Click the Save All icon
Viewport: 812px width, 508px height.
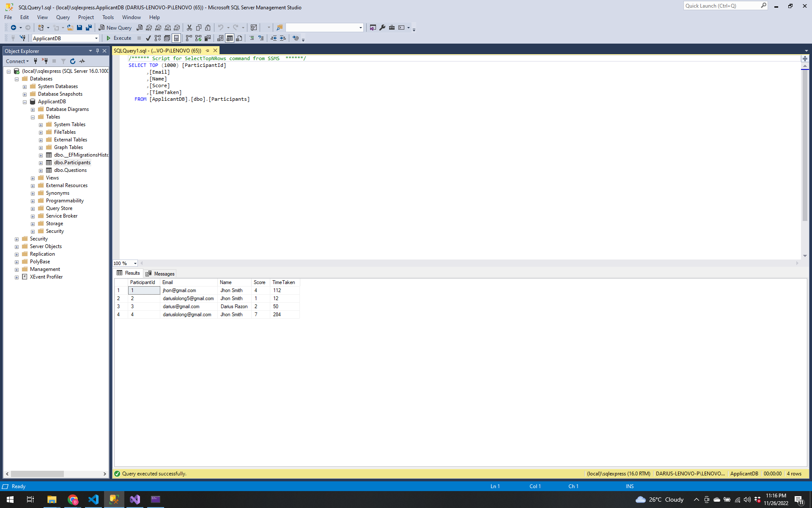click(89, 28)
